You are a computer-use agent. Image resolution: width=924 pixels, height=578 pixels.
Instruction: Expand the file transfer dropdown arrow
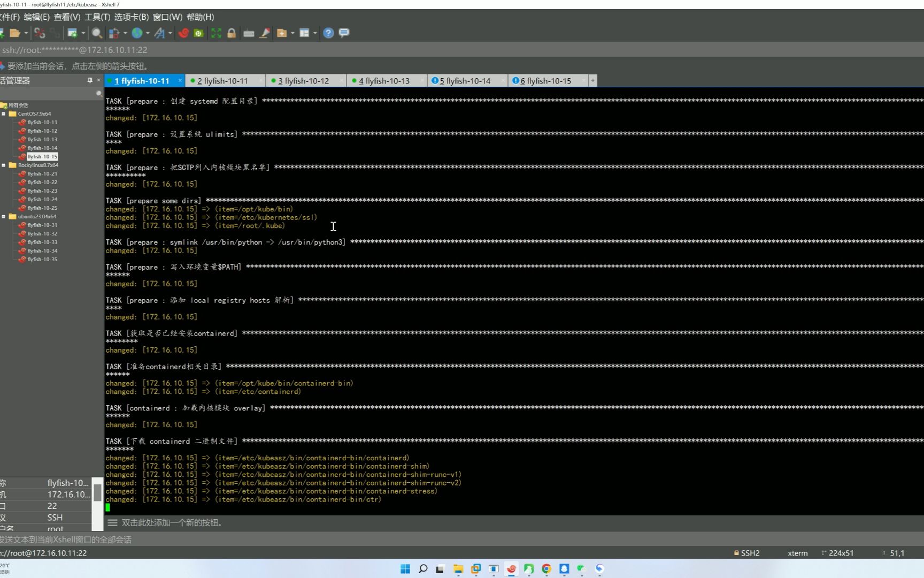125,33
